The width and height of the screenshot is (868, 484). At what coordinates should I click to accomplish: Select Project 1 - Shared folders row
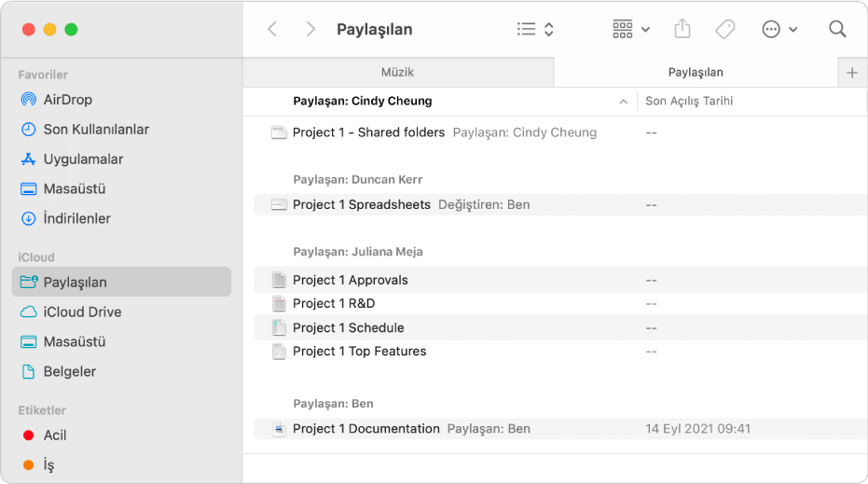coord(560,132)
